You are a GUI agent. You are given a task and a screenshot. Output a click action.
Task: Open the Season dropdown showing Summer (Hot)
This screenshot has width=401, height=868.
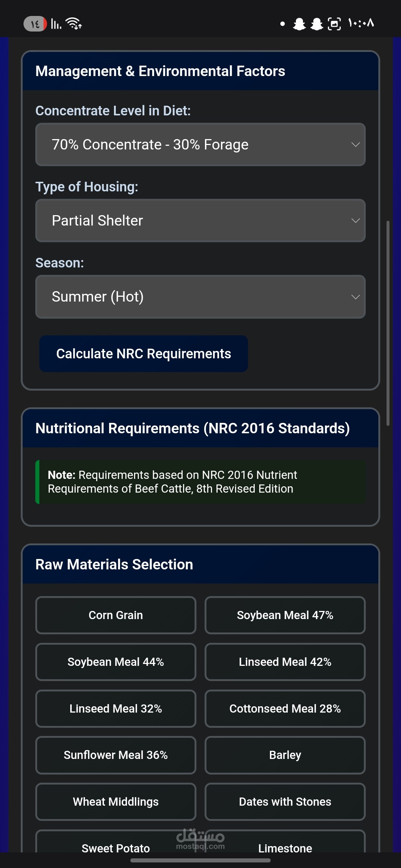point(200,297)
